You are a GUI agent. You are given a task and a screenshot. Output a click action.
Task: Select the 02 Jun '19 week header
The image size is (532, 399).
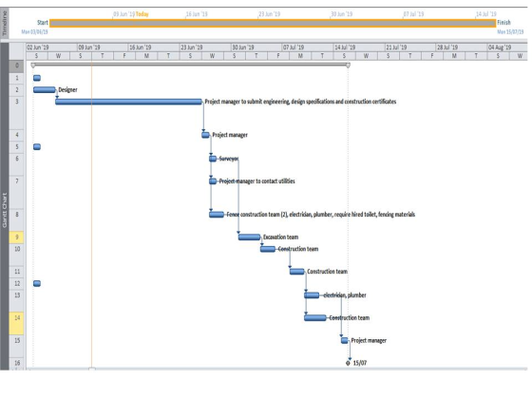click(x=51, y=47)
